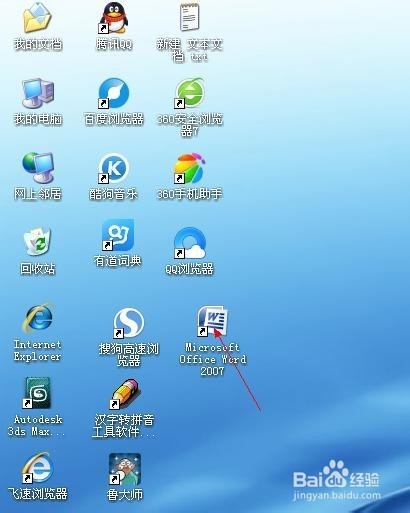Select Microsoft Office Word 2007 shortcut icon

tap(212, 321)
